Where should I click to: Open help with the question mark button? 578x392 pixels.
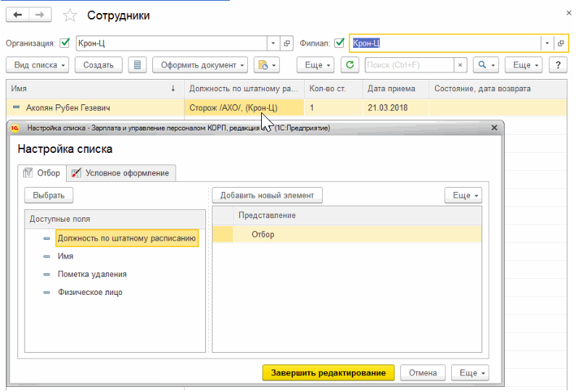tap(558, 65)
